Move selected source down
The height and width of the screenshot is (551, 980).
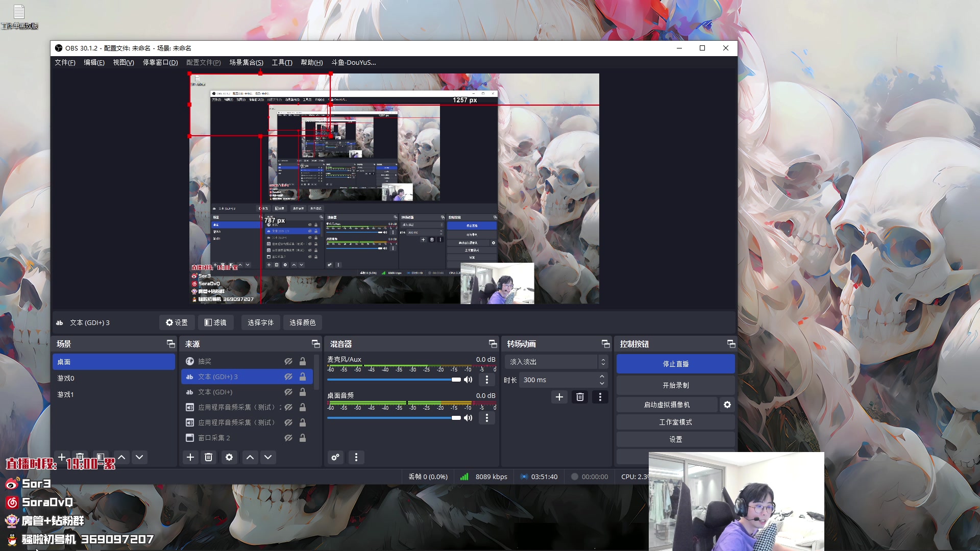coord(268,457)
